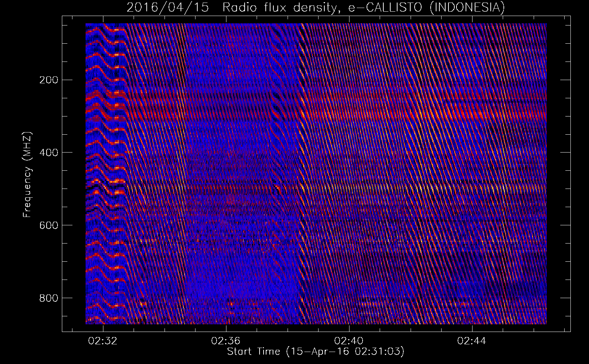Click the plot title mentioning e-CALLISTO (INDONESIA)

(x=316, y=7)
